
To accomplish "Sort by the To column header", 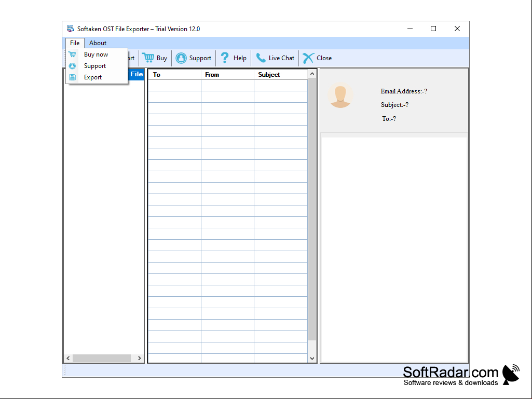I will [x=175, y=75].
